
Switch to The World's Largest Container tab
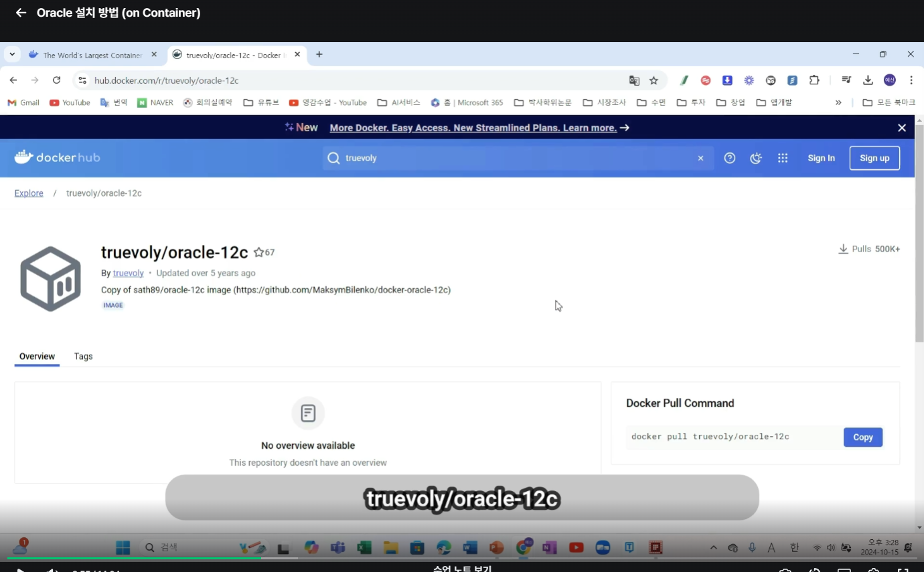coord(92,55)
